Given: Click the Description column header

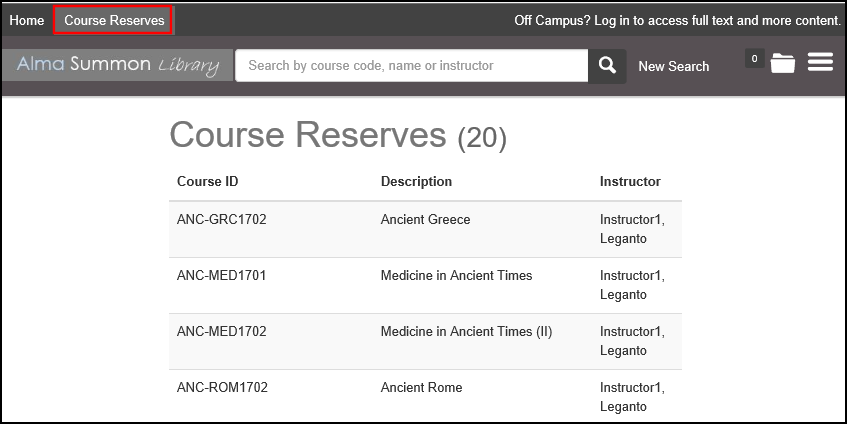Looking at the screenshot, I should [416, 181].
